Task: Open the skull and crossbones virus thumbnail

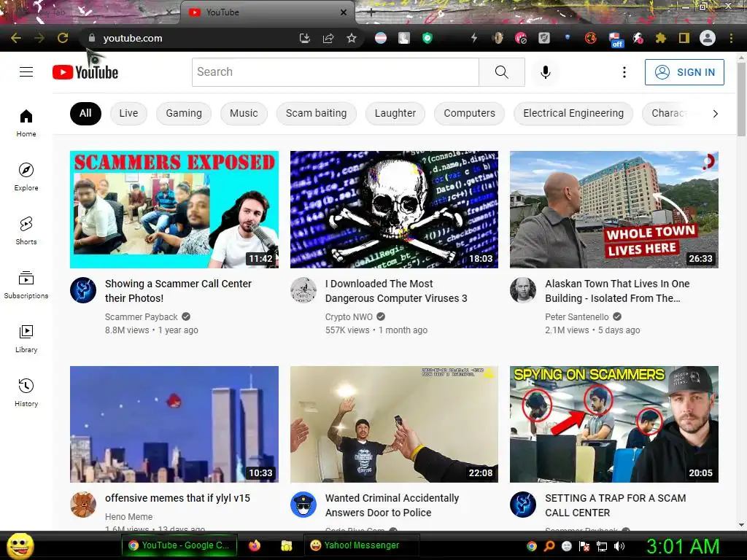Action: 394,209
